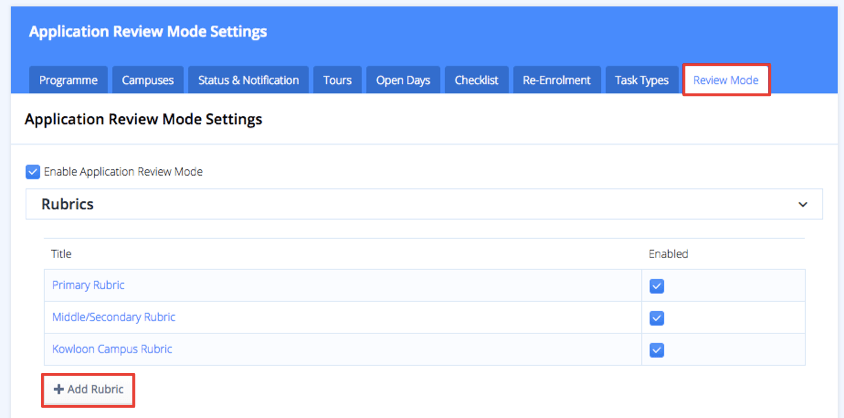
Task: Switch to the Campuses tab
Action: point(148,80)
